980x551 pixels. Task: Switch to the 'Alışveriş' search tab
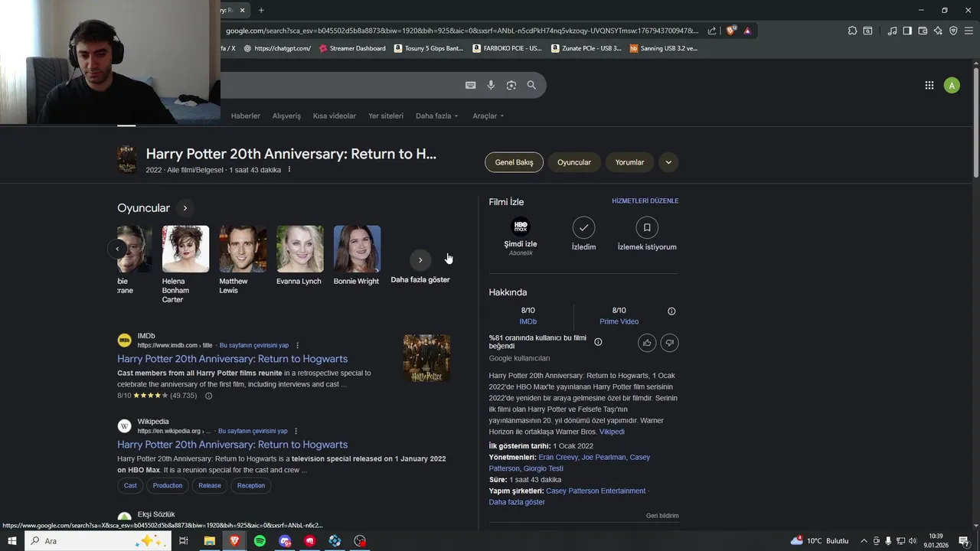coord(286,116)
